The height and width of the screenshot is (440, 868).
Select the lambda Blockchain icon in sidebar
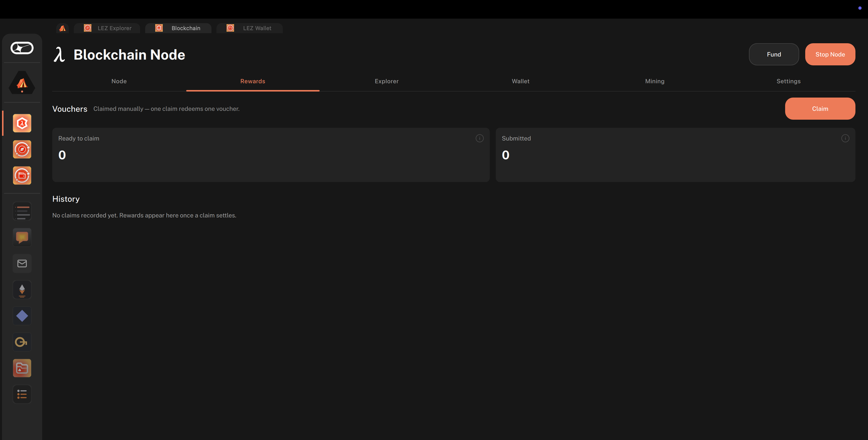(22, 123)
